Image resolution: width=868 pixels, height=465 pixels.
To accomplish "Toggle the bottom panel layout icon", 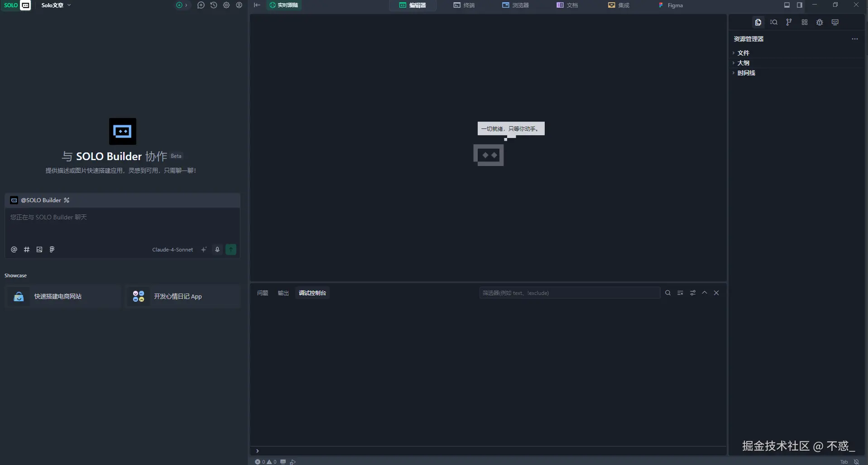I will point(787,5).
